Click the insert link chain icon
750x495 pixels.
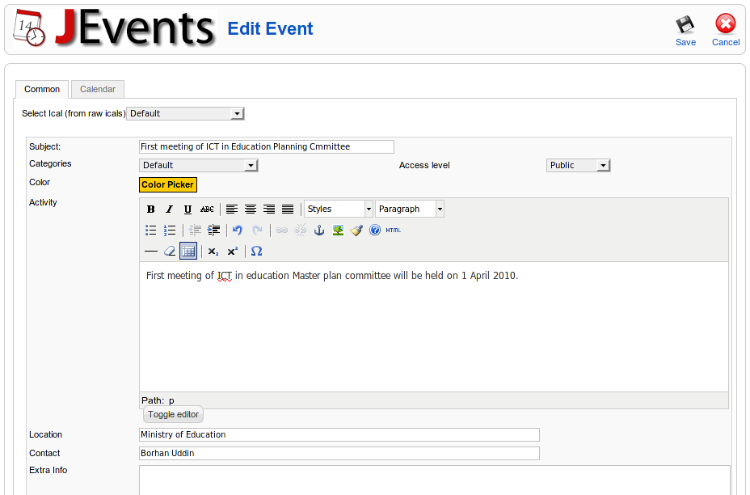coord(282,230)
